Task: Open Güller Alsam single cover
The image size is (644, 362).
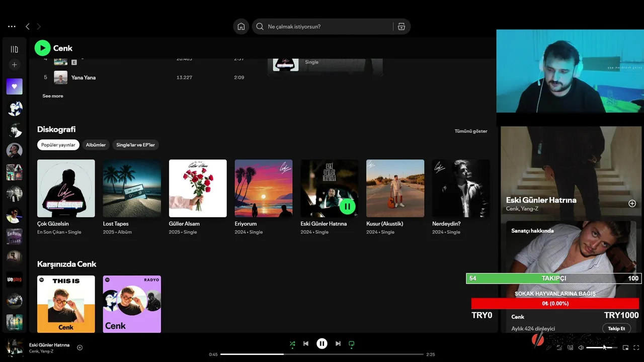Action: pyautogui.click(x=198, y=189)
